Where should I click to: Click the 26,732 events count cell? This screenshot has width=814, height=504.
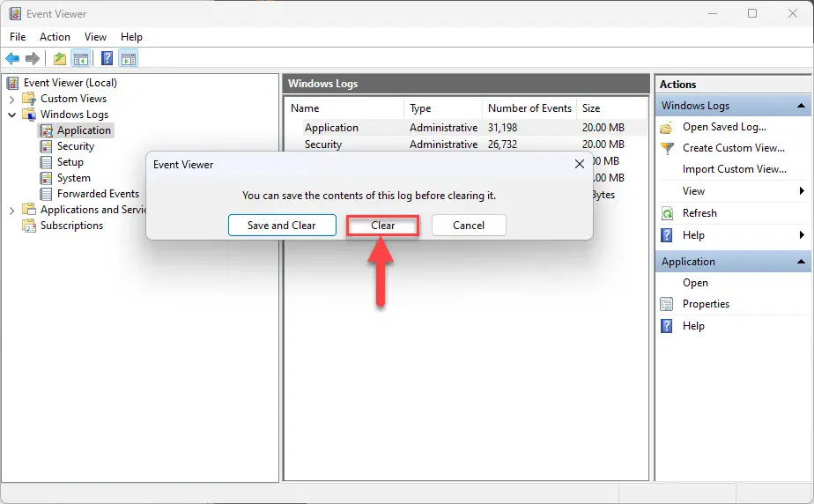pos(502,145)
